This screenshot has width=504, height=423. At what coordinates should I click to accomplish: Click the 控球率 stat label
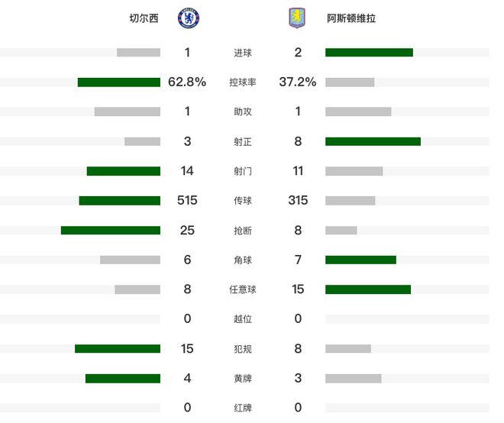click(x=243, y=82)
